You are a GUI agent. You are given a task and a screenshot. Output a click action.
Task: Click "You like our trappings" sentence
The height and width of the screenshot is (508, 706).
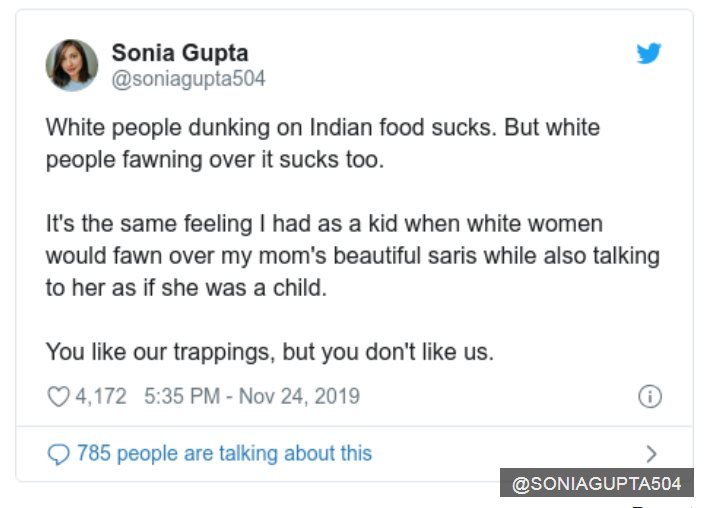(270, 351)
